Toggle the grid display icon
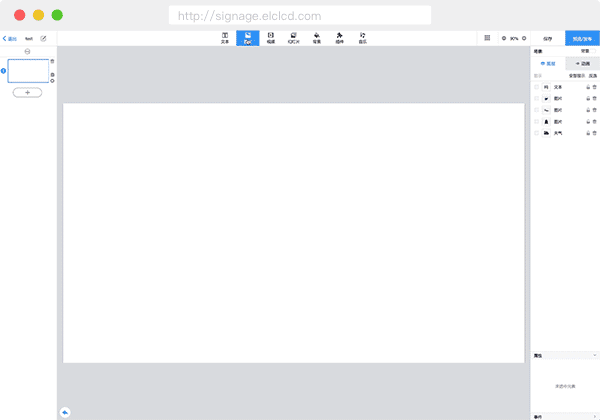The image size is (600, 420). click(x=487, y=38)
